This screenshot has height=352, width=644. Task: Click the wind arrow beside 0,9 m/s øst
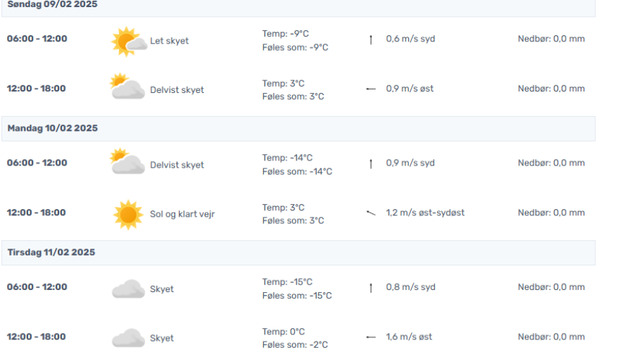pyautogui.click(x=371, y=89)
